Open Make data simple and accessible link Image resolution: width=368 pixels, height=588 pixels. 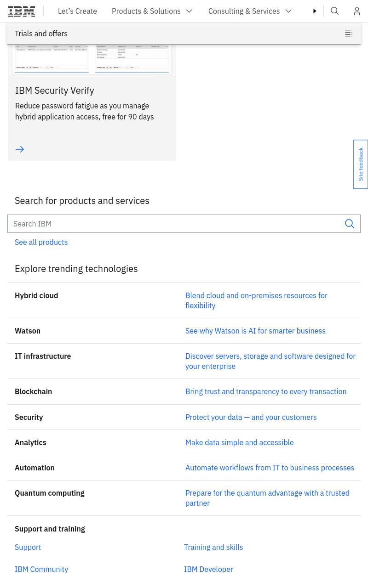[x=239, y=442]
